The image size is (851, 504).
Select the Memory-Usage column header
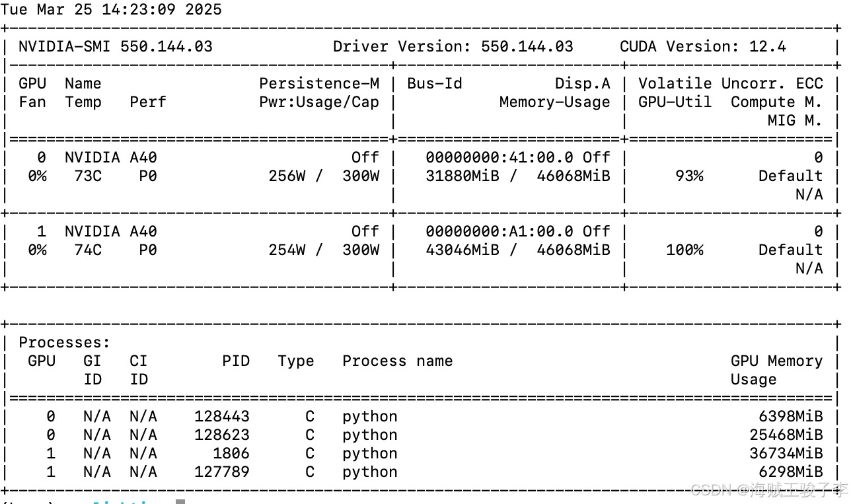(555, 102)
